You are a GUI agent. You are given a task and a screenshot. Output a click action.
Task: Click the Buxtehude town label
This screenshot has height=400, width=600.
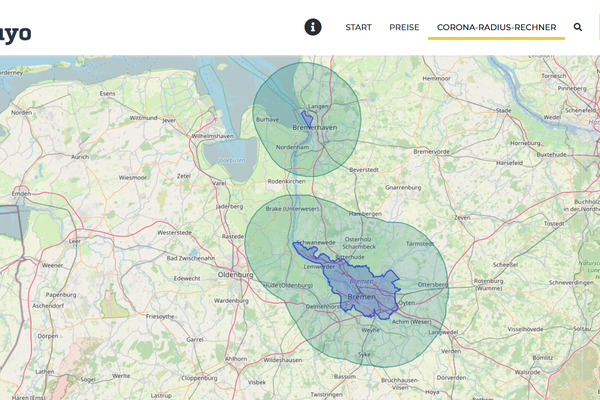(551, 155)
